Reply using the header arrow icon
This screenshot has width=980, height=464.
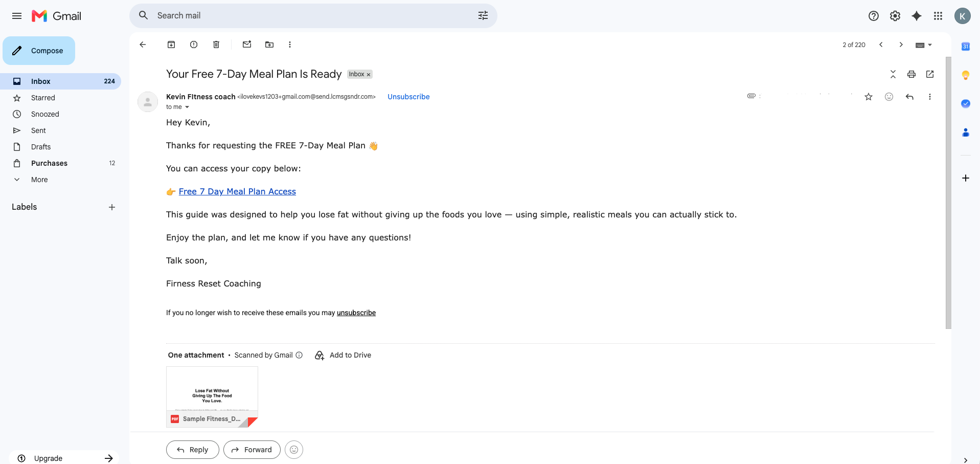(x=909, y=97)
